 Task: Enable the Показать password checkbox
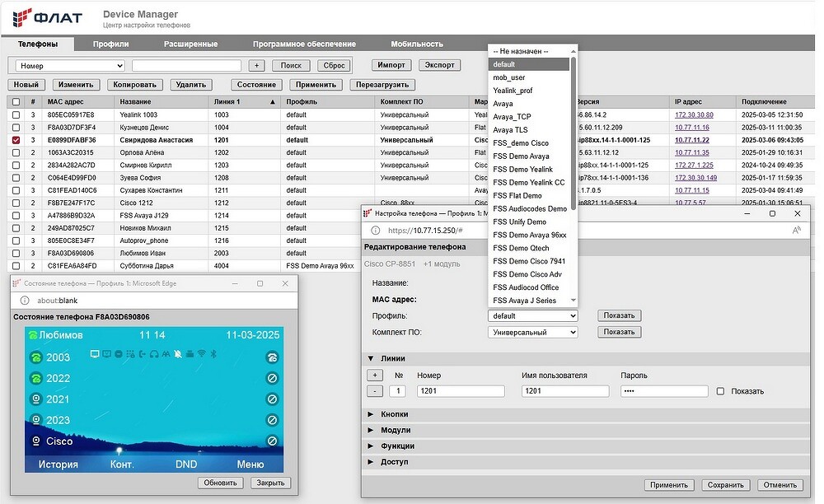pyautogui.click(x=720, y=391)
